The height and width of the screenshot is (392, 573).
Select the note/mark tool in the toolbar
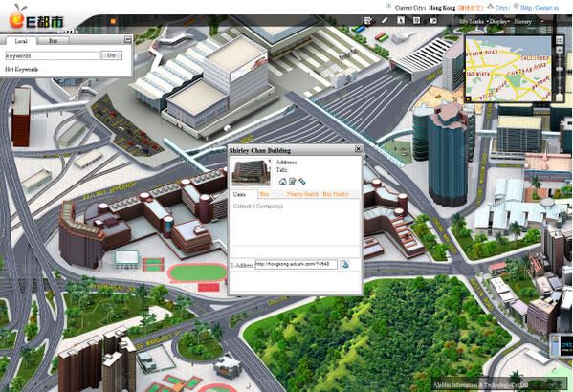point(368,21)
